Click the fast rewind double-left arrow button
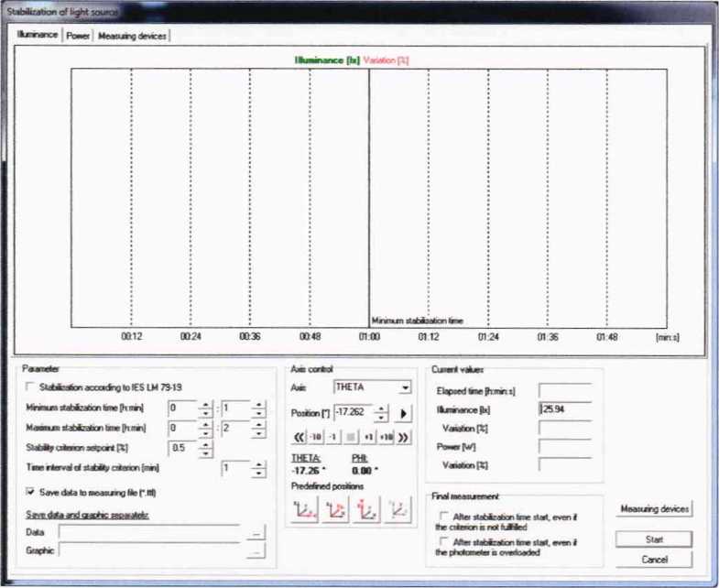The height and width of the screenshot is (588, 719). click(x=298, y=437)
